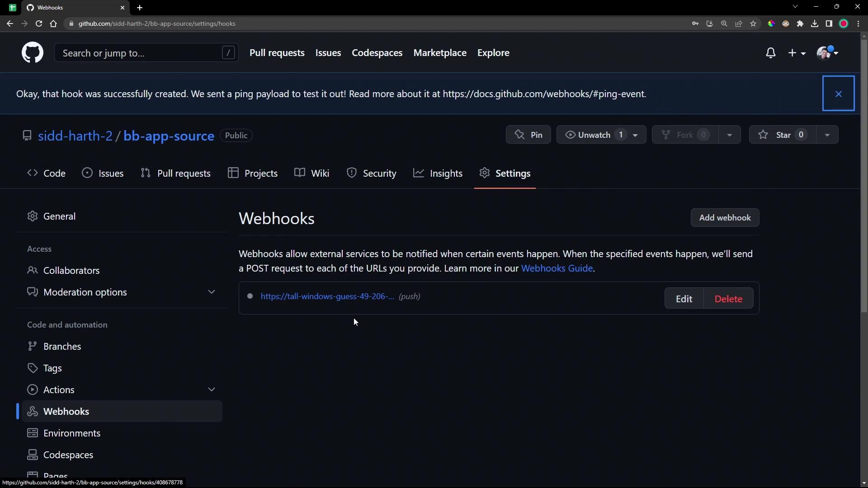This screenshot has width=868, height=488.
Task: Bookmark this page with star icon
Action: point(753,23)
